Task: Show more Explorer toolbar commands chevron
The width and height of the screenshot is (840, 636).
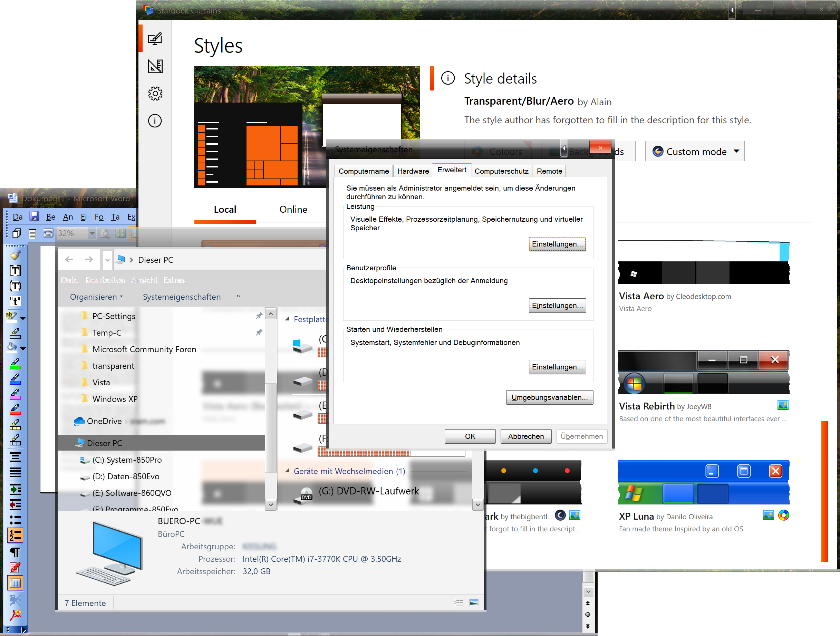Action: pyautogui.click(x=239, y=296)
